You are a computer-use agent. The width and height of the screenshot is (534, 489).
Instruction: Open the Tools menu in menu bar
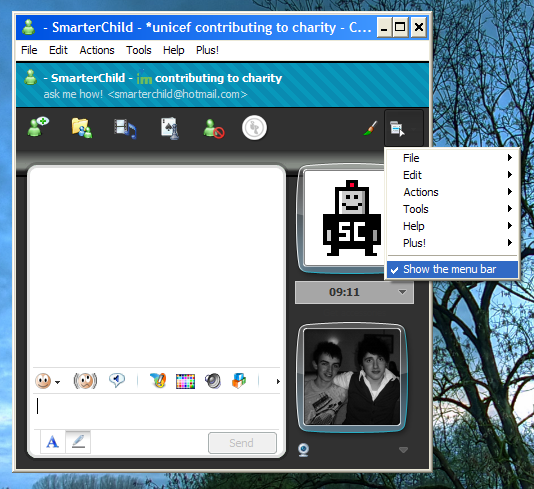139,50
